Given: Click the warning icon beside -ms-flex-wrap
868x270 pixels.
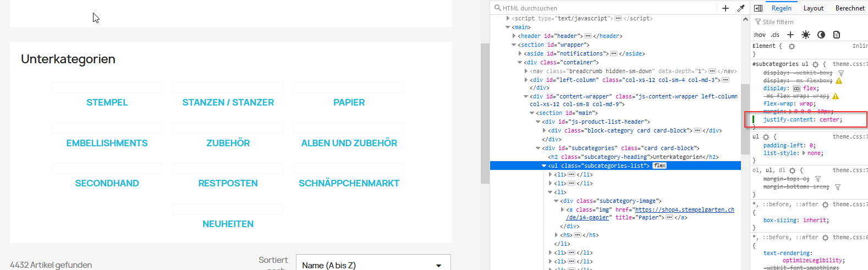Looking at the screenshot, I should tap(836, 96).
